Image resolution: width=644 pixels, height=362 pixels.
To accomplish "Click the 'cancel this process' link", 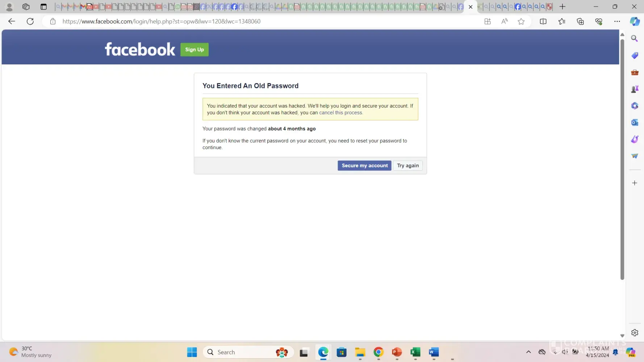I will coord(340,113).
